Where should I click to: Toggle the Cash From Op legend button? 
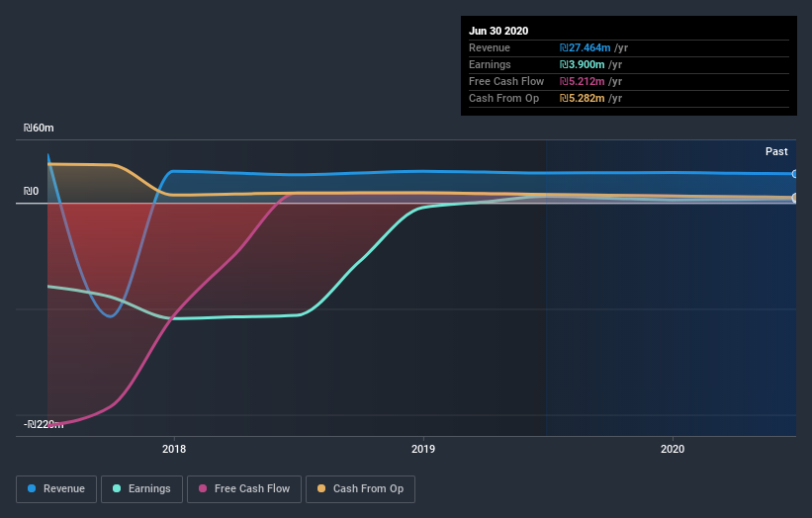(360, 489)
